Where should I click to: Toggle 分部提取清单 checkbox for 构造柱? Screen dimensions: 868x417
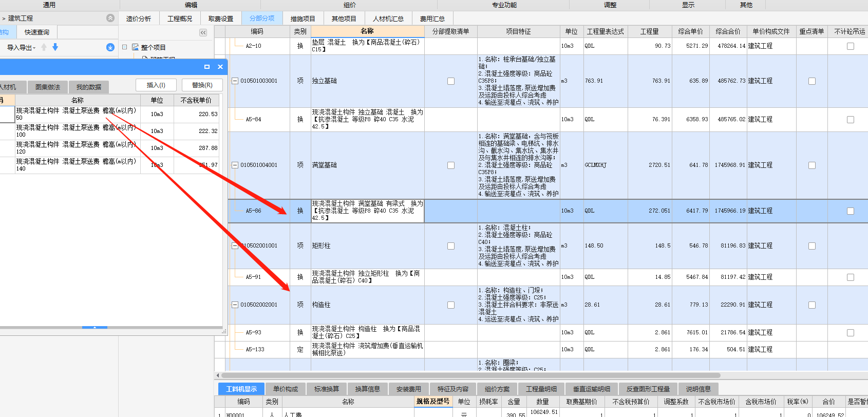pyautogui.click(x=451, y=305)
